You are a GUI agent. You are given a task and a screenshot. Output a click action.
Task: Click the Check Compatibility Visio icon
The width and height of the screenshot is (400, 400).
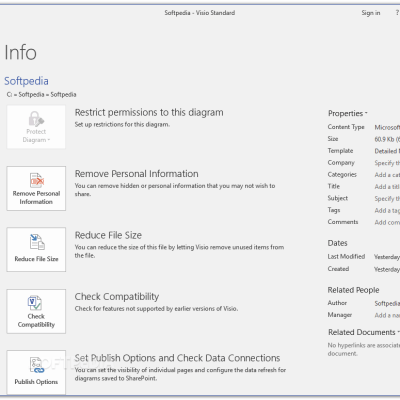point(35,303)
